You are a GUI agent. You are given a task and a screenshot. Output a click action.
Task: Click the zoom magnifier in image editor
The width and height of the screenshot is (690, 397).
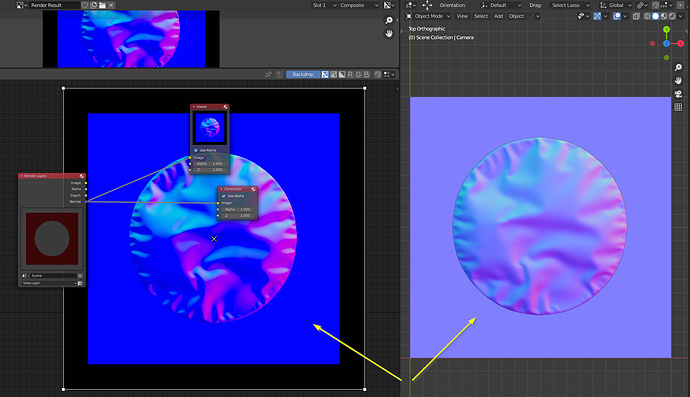tap(389, 21)
